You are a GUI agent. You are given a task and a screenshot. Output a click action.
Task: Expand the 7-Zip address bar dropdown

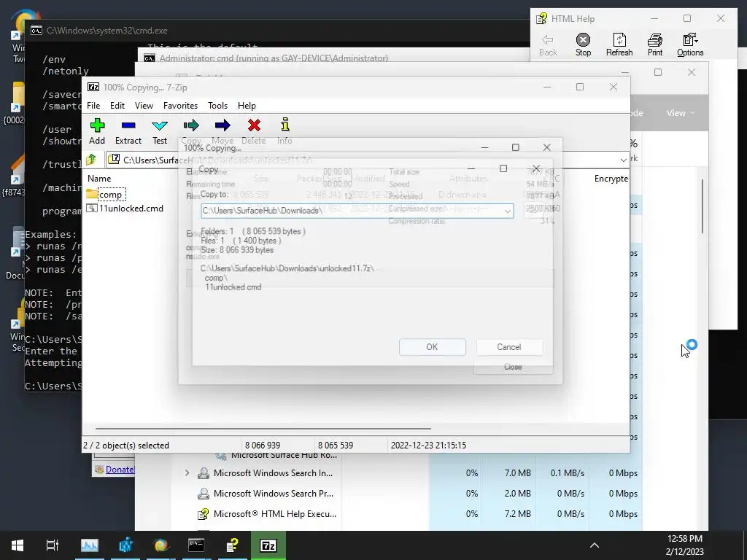623,160
